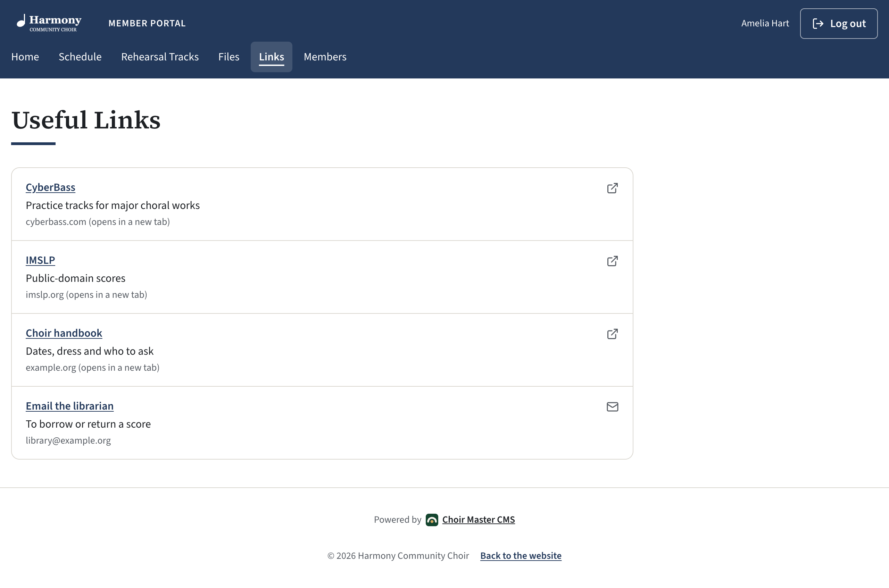Click the 'cyberbass.com (opens in a new tab)' text
This screenshot has height=588, width=889.
(98, 221)
